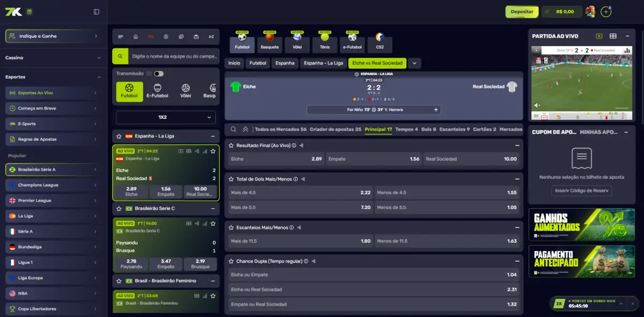Open the Basquete live category at top
644x317 pixels.
(269, 44)
